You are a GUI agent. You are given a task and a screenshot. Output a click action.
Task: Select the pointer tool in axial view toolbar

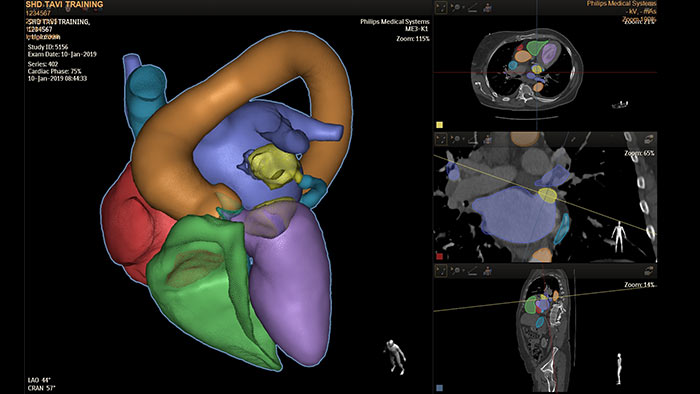441,8
